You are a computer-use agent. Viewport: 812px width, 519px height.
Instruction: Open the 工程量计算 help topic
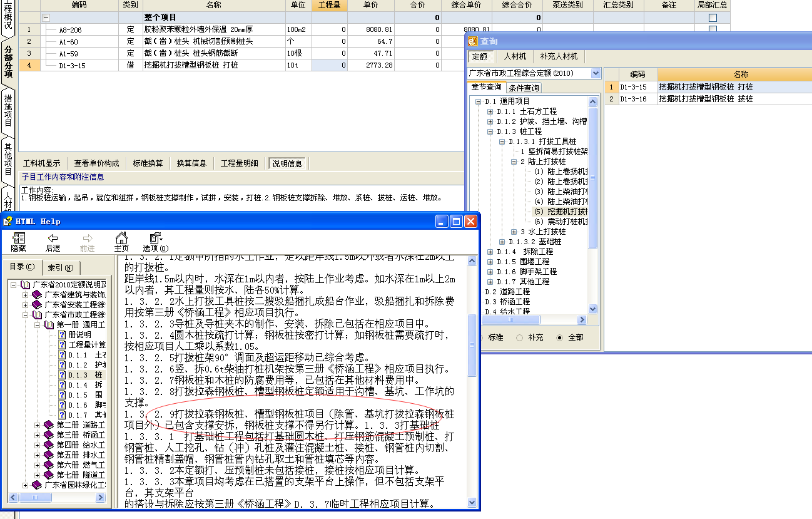click(x=82, y=344)
